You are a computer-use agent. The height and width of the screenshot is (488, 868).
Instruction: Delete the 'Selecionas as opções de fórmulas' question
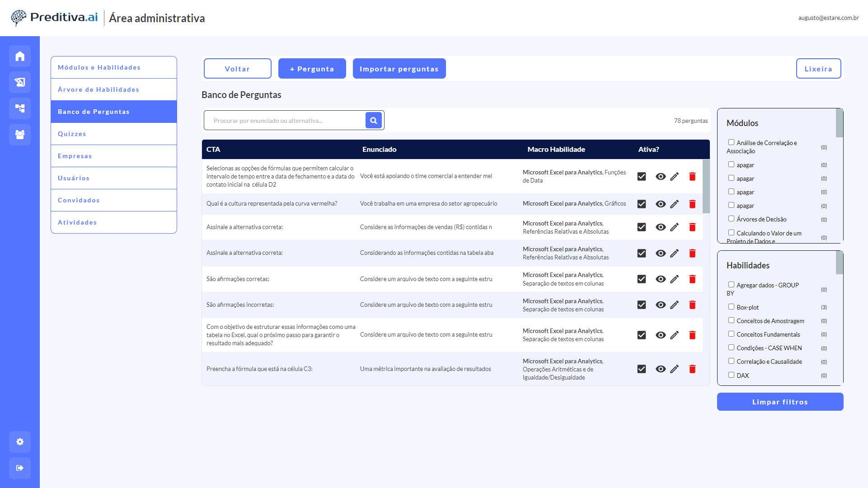coord(692,177)
